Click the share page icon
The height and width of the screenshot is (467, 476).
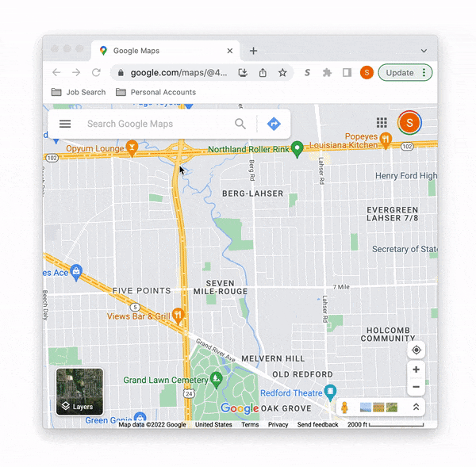tap(263, 73)
